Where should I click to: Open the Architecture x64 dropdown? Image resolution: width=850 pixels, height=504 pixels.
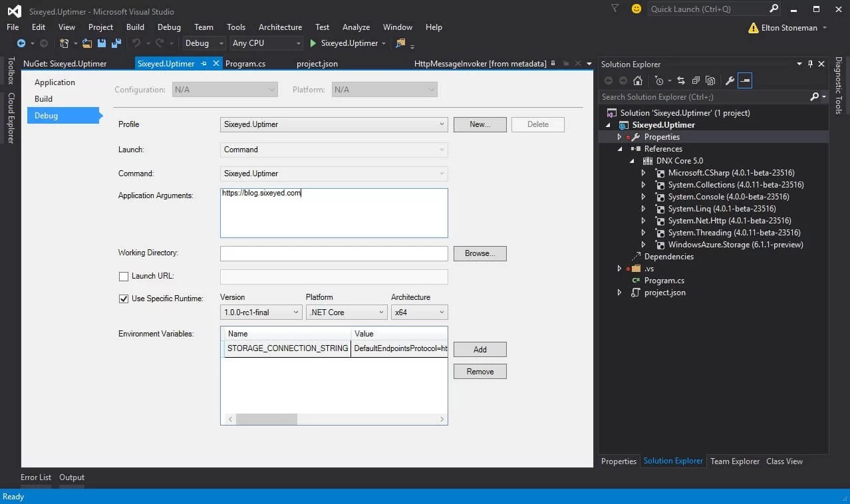420,312
